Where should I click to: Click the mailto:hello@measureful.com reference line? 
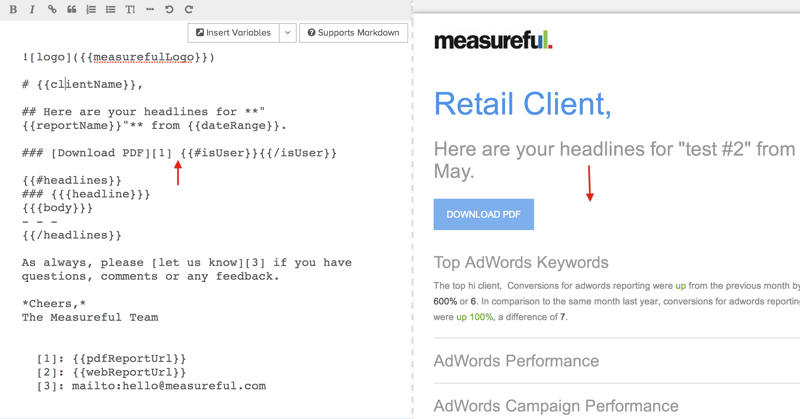pos(168,385)
